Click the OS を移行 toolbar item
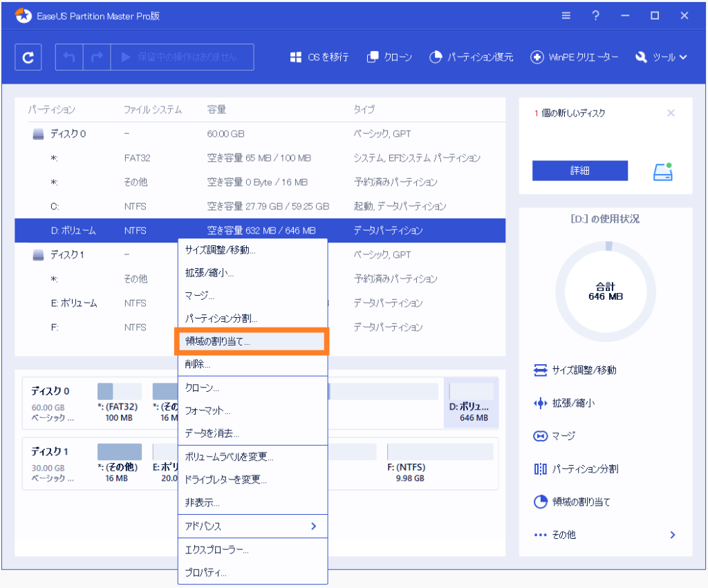Screen dimensions: 708x588 point(319,57)
